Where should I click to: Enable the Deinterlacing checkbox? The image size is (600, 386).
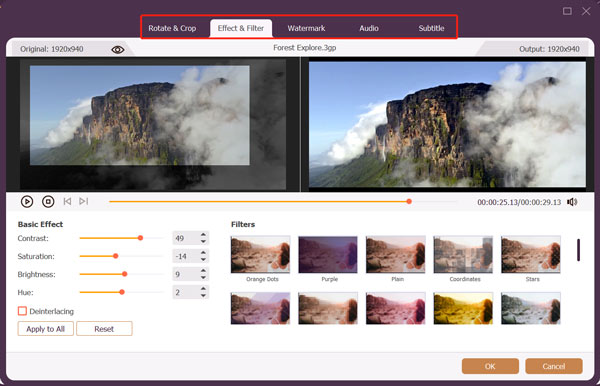22,311
